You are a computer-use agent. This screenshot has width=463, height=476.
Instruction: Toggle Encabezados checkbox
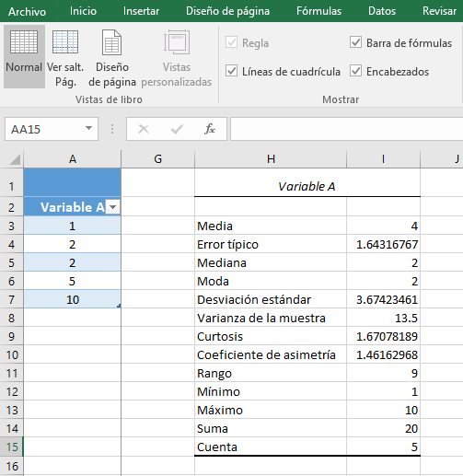tap(355, 71)
